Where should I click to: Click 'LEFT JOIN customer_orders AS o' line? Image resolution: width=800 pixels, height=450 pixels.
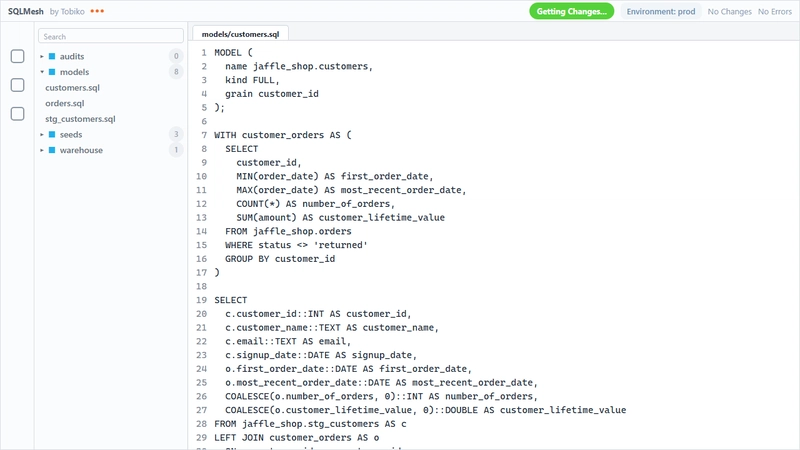[297, 438]
